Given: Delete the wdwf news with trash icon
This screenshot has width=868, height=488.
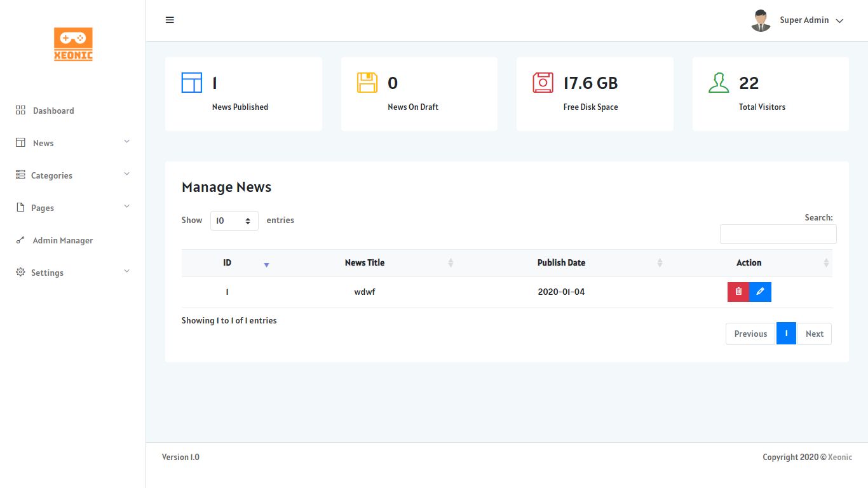Looking at the screenshot, I should [x=738, y=292].
